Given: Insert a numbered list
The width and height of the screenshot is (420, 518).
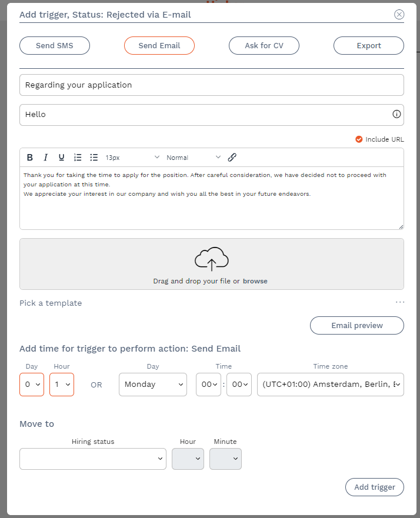Looking at the screenshot, I should click(x=78, y=158).
